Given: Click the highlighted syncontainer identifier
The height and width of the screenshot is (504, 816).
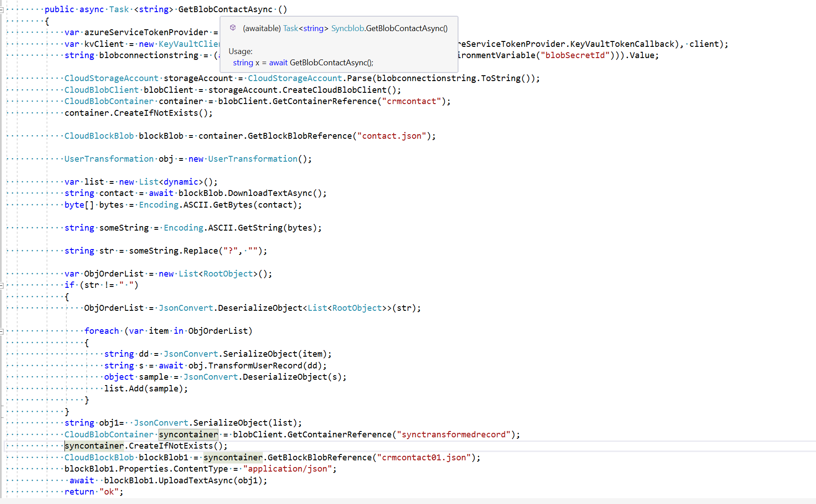Looking at the screenshot, I should coord(188,434).
